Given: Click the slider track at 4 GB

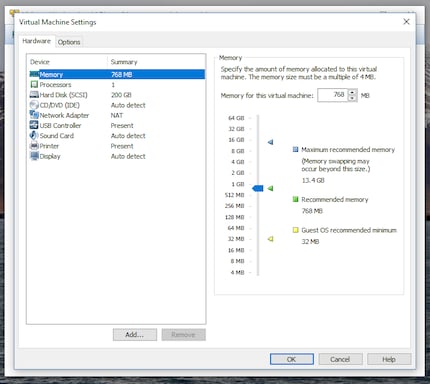Looking at the screenshot, I should 258,162.
